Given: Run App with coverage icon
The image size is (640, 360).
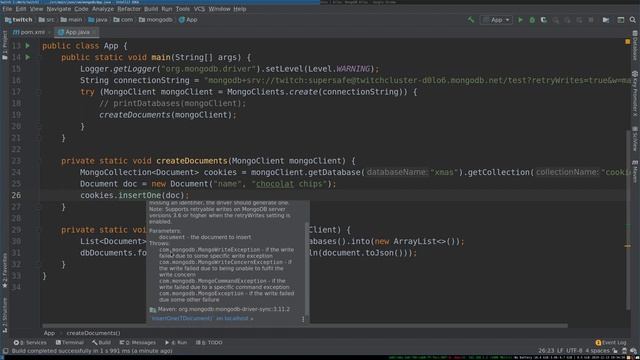Looking at the screenshot, I should click(544, 20).
